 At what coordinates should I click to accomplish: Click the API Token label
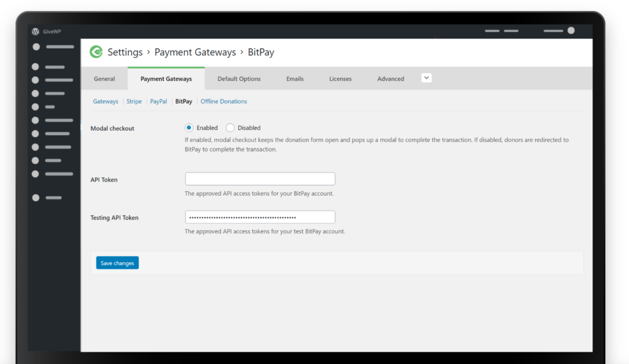(104, 180)
